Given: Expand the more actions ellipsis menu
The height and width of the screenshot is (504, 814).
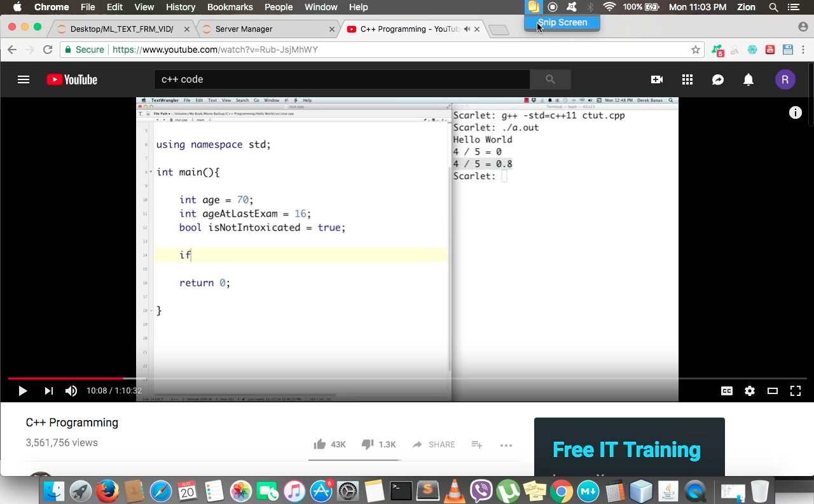Looking at the screenshot, I should (506, 445).
